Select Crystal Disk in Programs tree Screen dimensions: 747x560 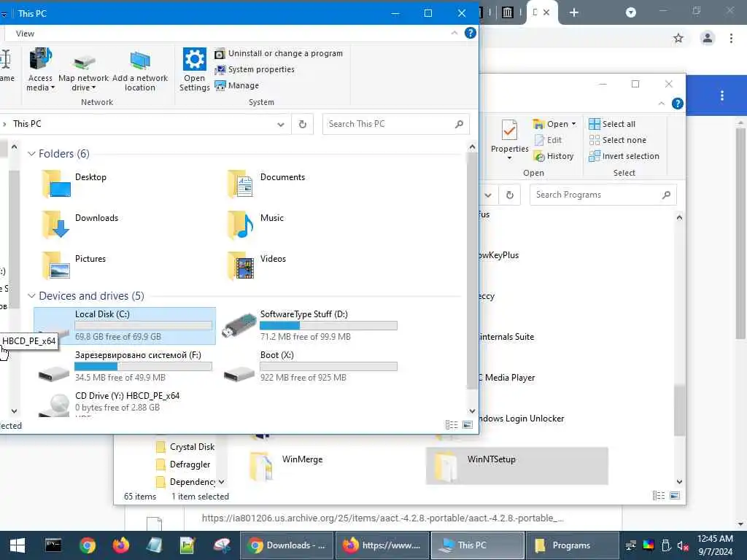tap(186, 447)
